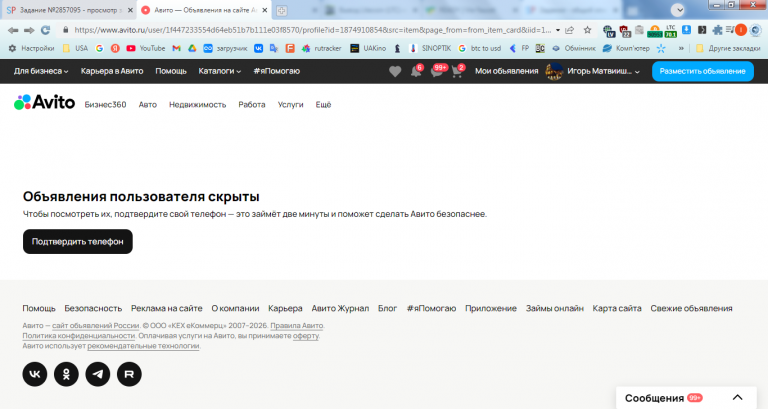This screenshot has height=409, width=768.
Task: Open Займы онлайн footer link
Action: click(554, 309)
